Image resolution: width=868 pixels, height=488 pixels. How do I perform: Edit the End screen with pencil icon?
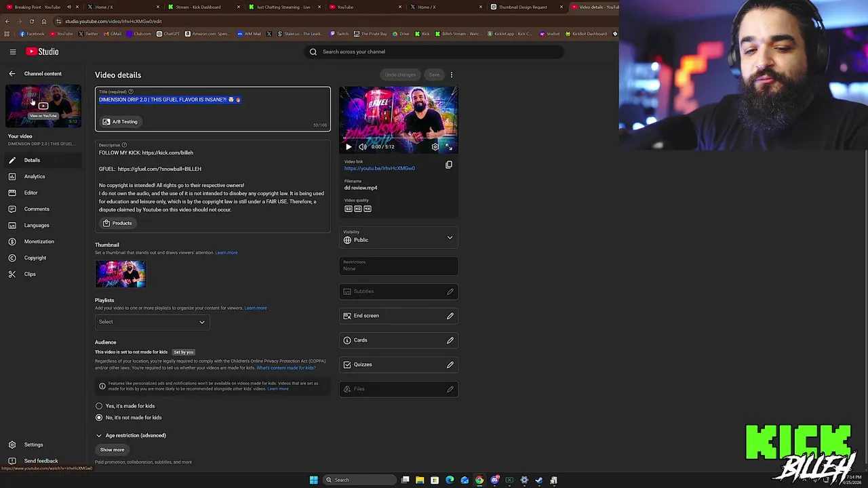tap(450, 316)
